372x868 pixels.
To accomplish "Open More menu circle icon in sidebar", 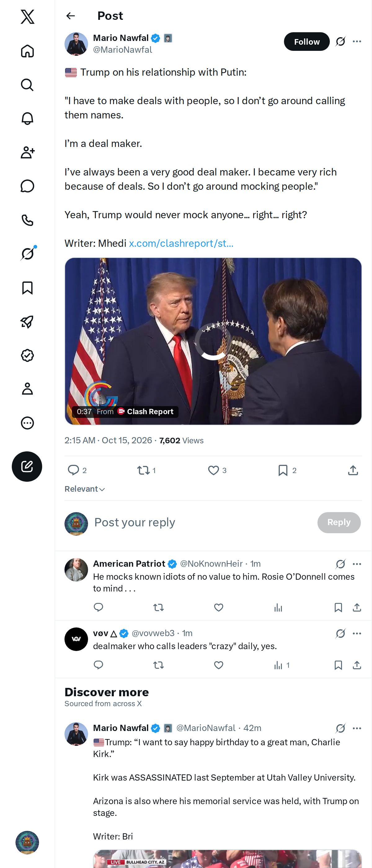I will click(x=27, y=423).
